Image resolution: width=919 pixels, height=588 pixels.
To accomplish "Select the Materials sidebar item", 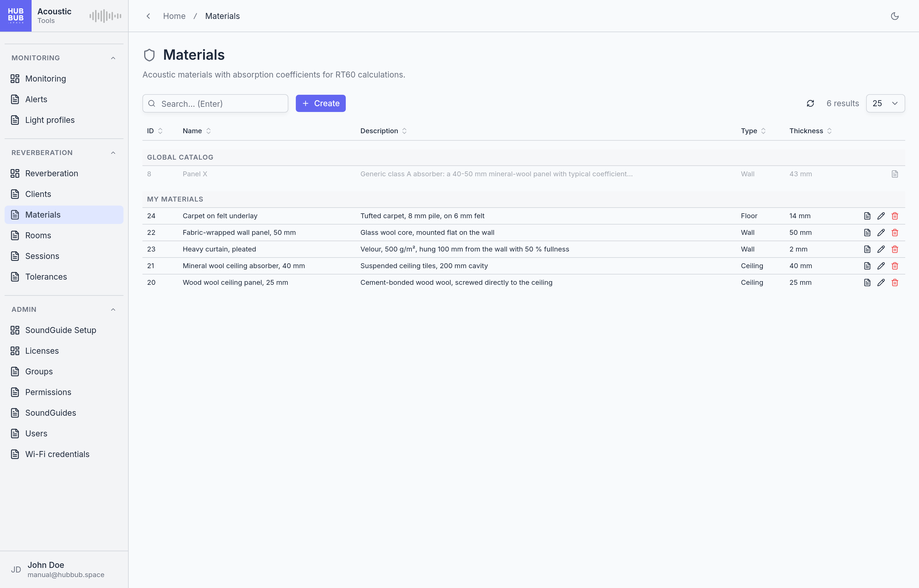I will [64, 215].
